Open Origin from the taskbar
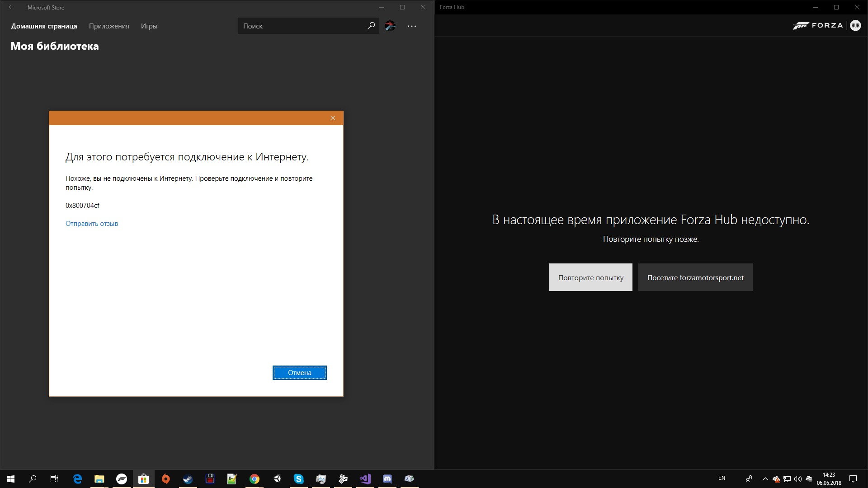This screenshot has width=868, height=488. tap(166, 479)
